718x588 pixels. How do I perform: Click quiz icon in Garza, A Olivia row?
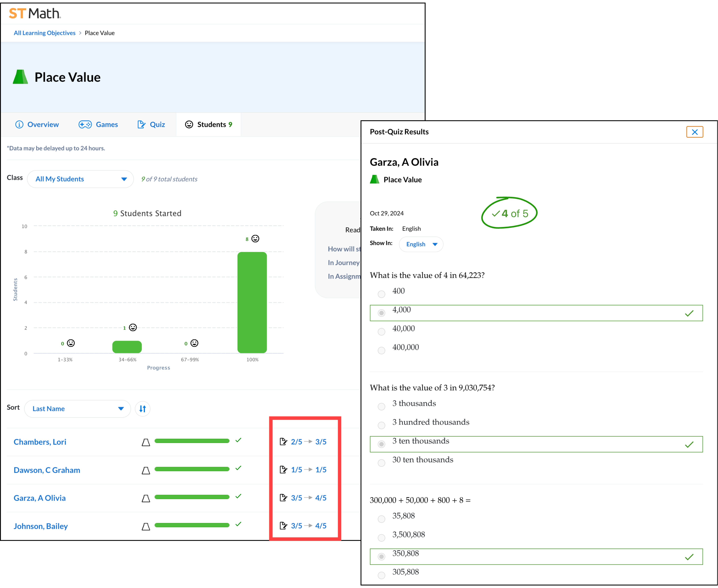(283, 498)
